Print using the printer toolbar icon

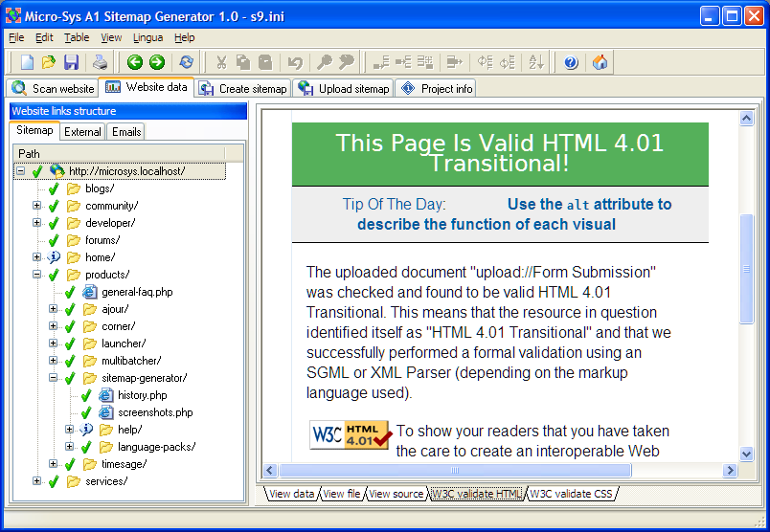point(101,62)
